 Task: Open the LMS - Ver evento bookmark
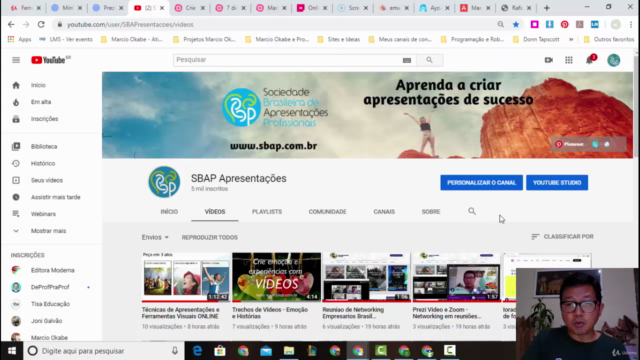(x=66, y=40)
